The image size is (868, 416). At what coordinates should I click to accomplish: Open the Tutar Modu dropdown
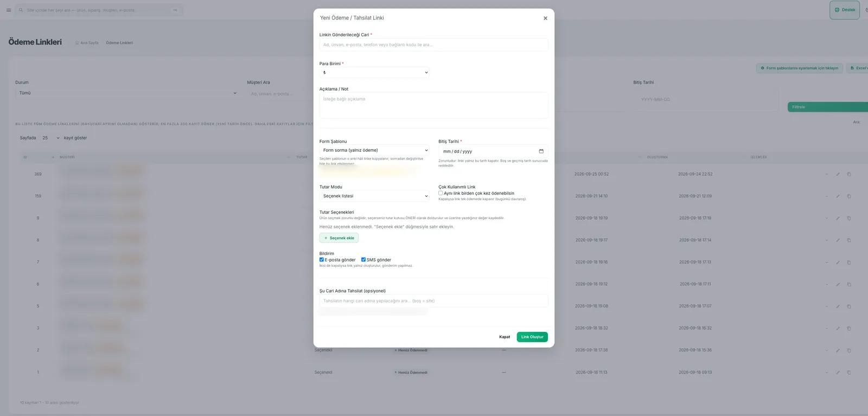374,196
